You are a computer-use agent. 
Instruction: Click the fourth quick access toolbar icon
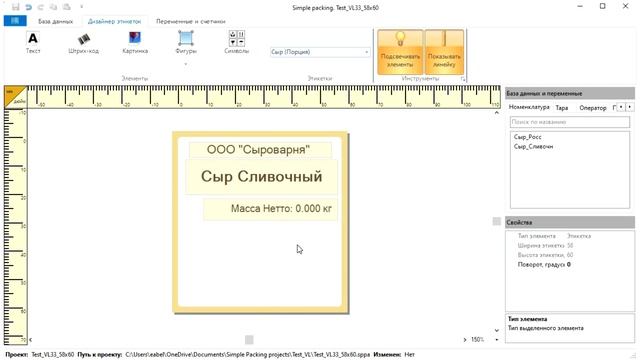53,7
